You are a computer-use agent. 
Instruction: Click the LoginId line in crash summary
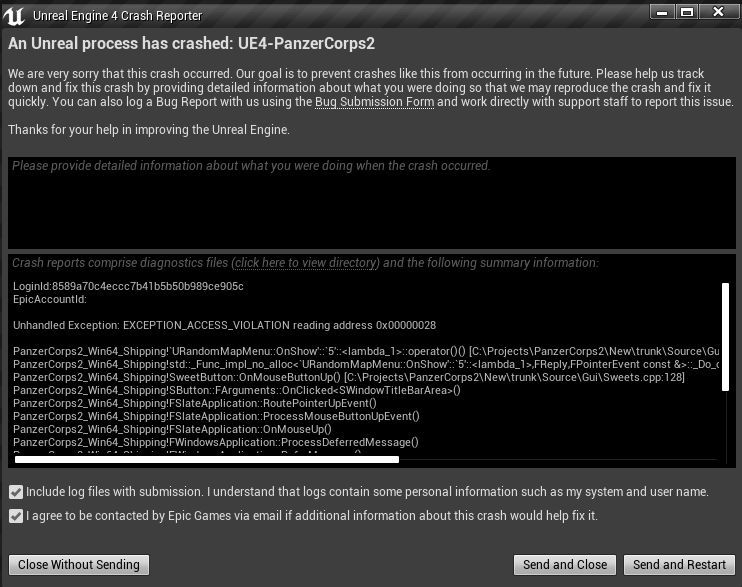[128, 286]
